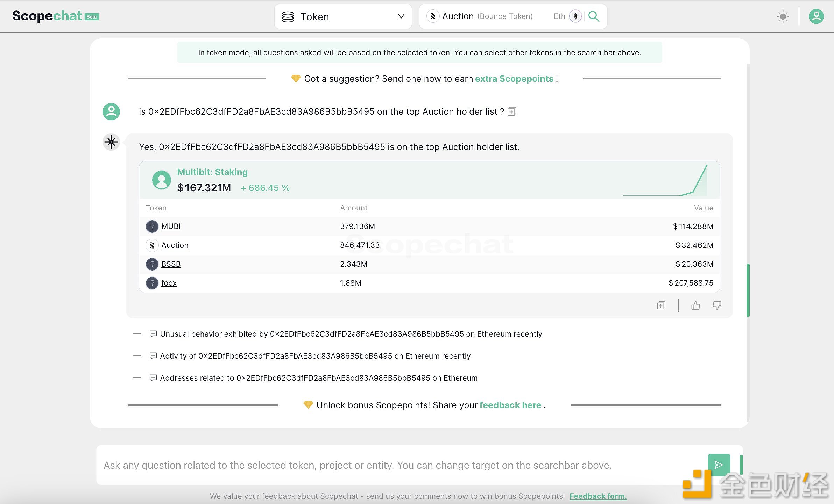Open the feedback here link
This screenshot has width=834, height=504.
[x=510, y=405]
